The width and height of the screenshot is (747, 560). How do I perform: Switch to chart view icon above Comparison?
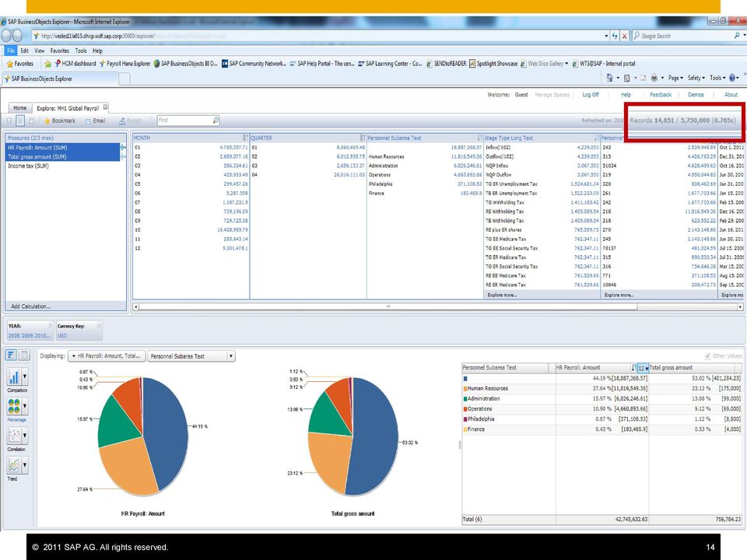pyautogui.click(x=11, y=355)
